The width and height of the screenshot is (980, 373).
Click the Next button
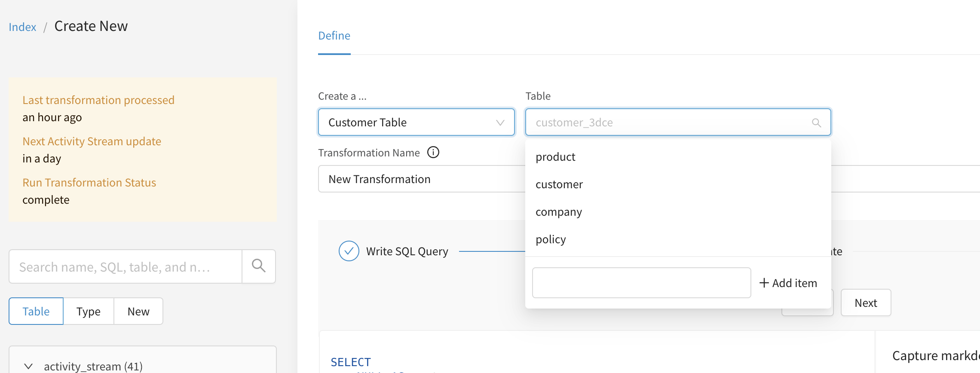[865, 303]
